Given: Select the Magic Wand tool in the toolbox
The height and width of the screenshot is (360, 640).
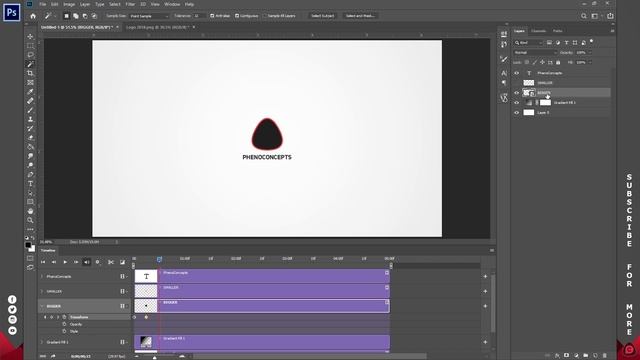Looking at the screenshot, I should click(x=30, y=64).
